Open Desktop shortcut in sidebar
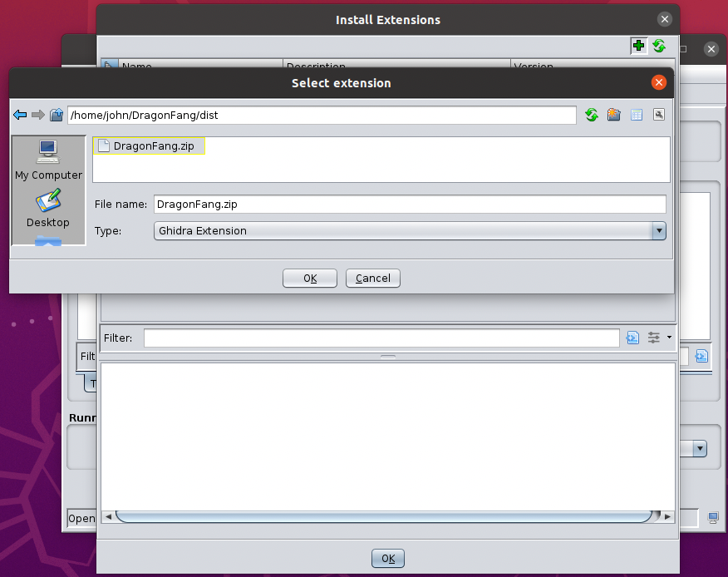The width and height of the screenshot is (728, 577). (48, 208)
